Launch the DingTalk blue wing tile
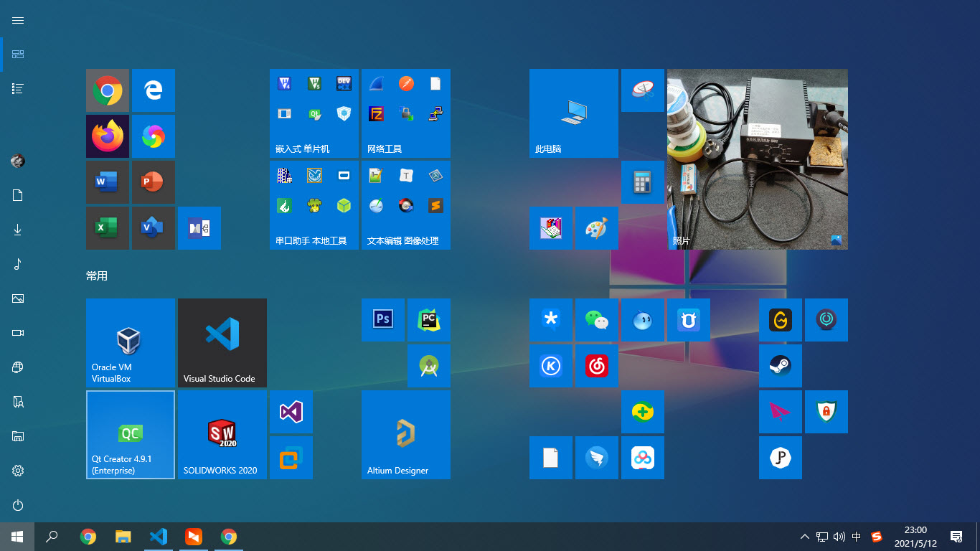980x551 pixels. coord(597,458)
